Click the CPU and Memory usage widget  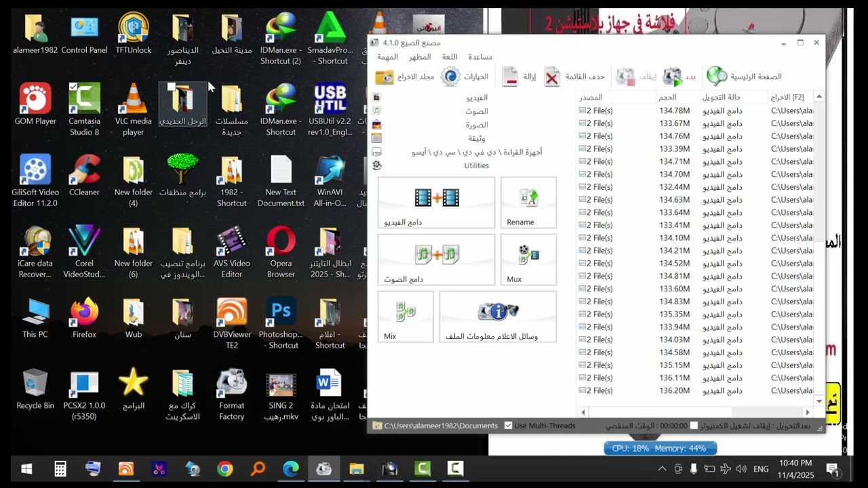point(659,448)
